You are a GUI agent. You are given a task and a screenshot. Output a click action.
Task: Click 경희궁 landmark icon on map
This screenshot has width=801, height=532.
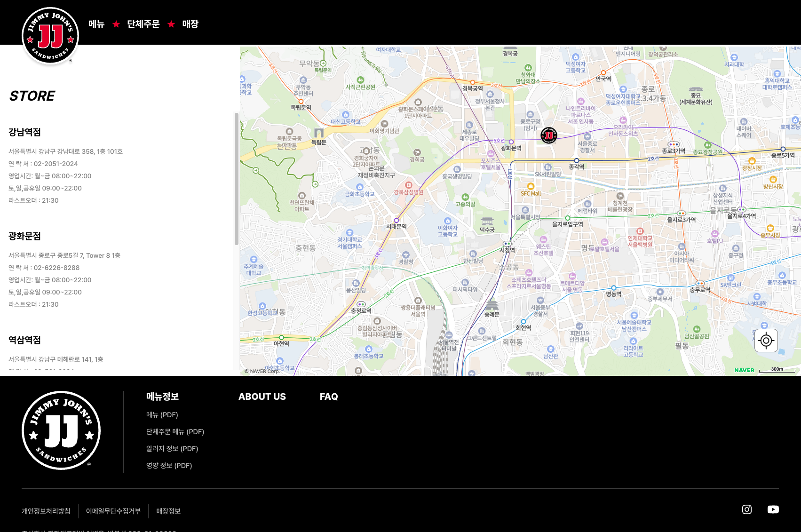tap(417, 152)
